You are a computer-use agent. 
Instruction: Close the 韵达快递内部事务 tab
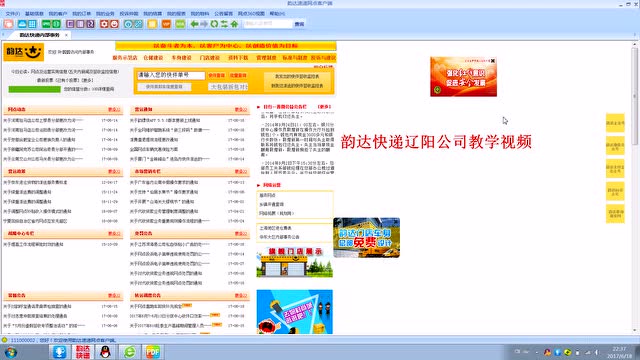66,35
